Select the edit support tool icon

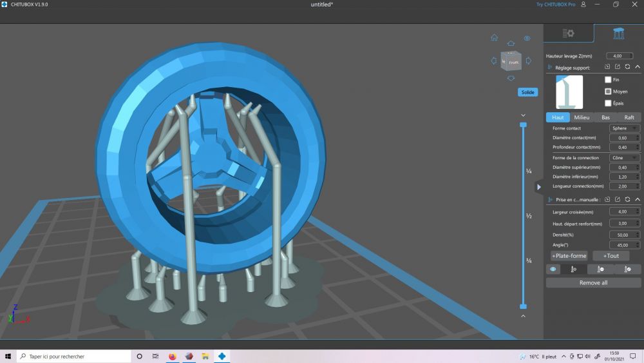coord(627,270)
